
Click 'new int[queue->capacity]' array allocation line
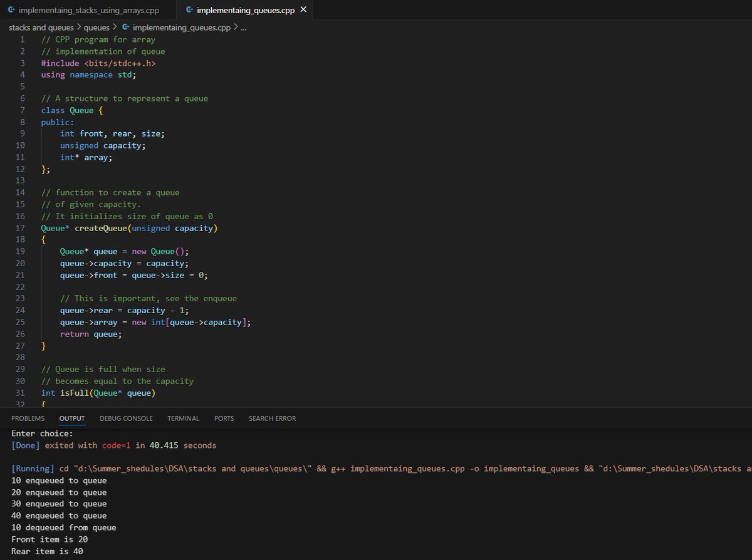(155, 322)
